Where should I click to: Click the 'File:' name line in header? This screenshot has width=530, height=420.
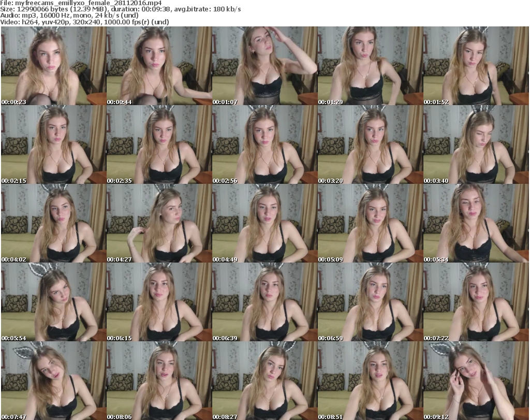[81, 3]
